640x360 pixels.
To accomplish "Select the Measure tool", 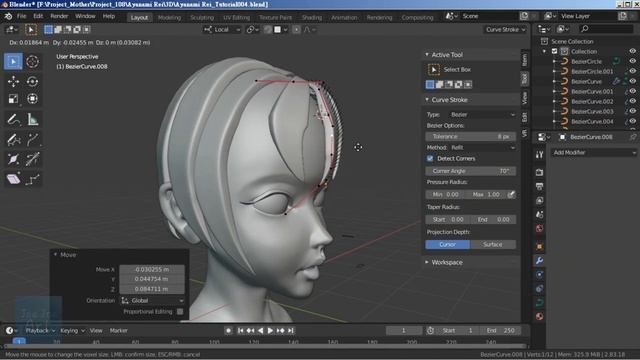I will [x=33, y=120].
